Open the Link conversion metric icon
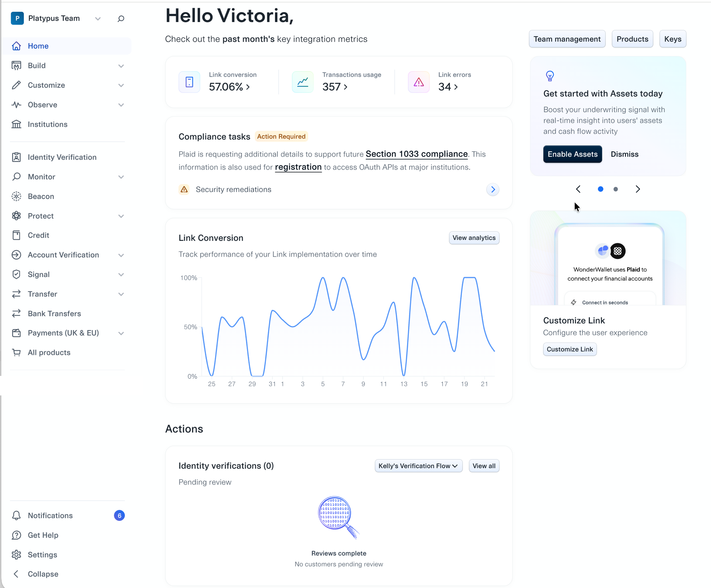This screenshot has width=711, height=588. click(189, 82)
